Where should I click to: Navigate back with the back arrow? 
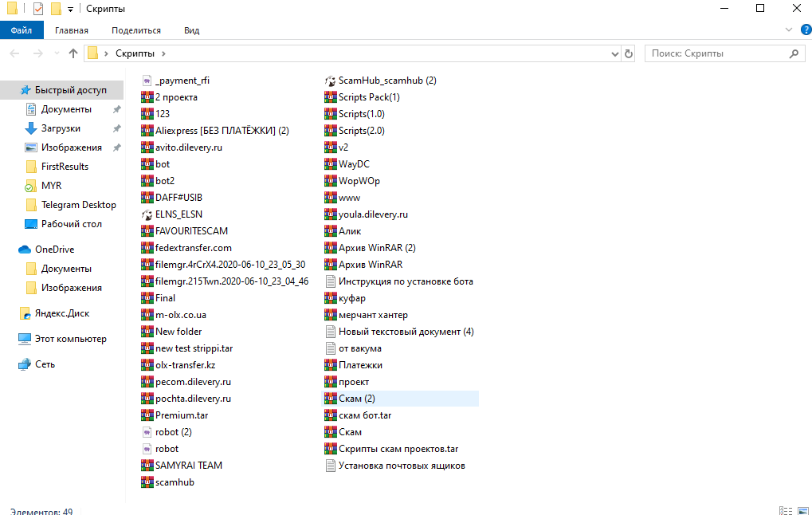(15, 53)
